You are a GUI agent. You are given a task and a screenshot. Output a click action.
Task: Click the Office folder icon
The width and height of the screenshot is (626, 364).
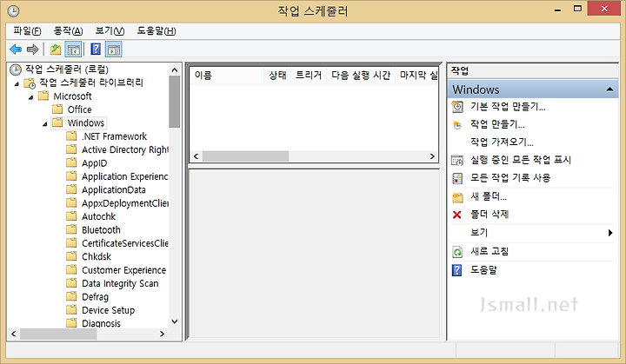click(x=58, y=109)
